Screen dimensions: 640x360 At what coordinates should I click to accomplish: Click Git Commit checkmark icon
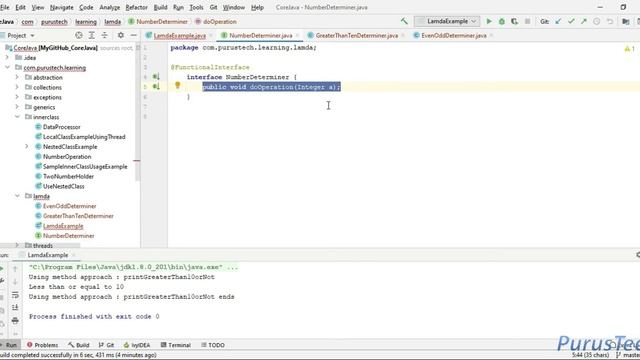(x=571, y=21)
